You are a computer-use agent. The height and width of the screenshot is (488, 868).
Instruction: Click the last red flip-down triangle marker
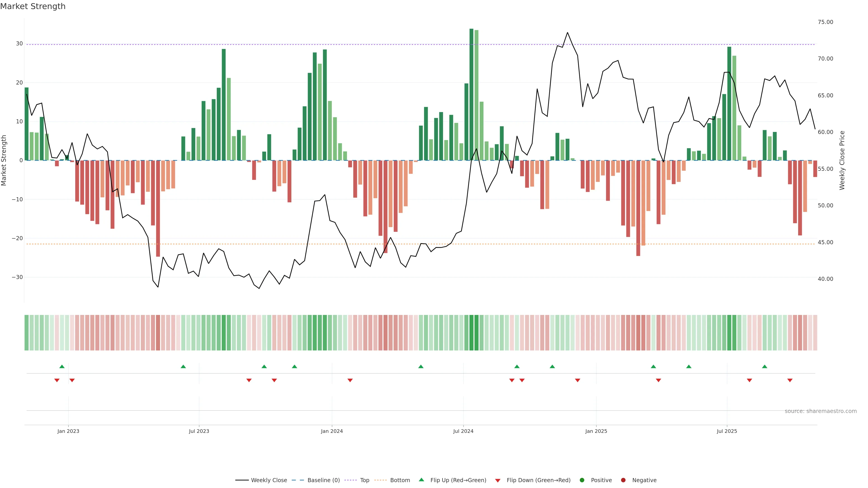point(790,380)
